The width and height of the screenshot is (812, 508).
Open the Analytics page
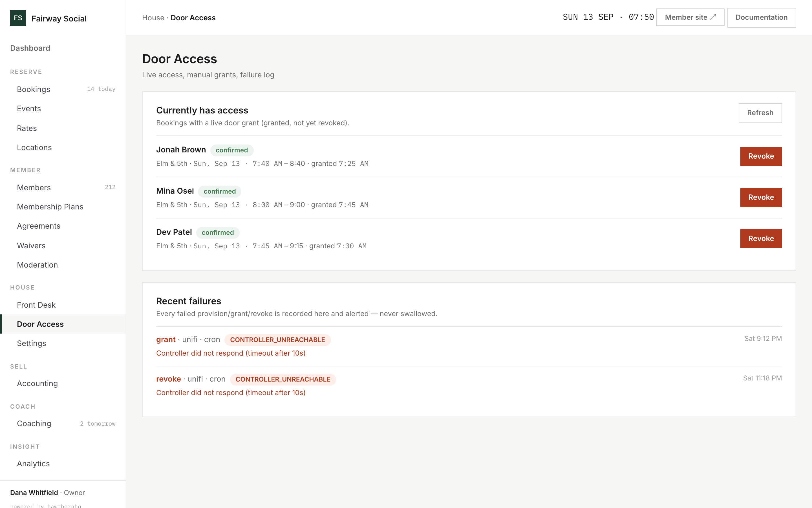pos(63,464)
